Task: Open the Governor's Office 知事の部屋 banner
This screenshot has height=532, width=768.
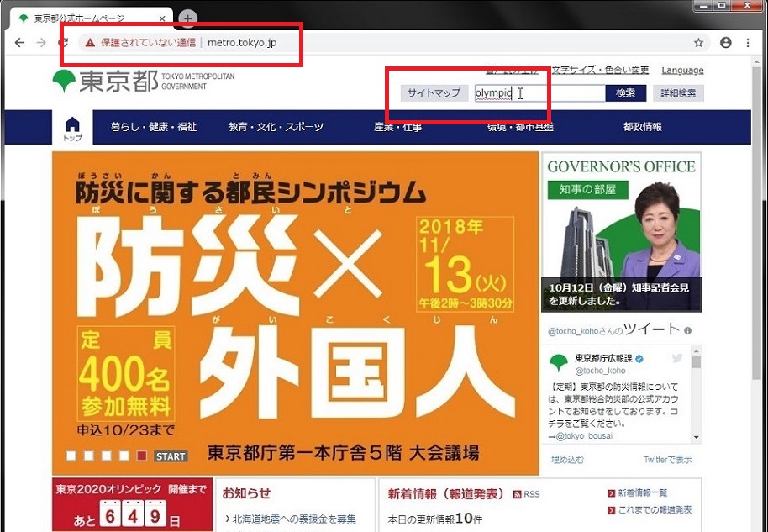Action: coord(621,232)
